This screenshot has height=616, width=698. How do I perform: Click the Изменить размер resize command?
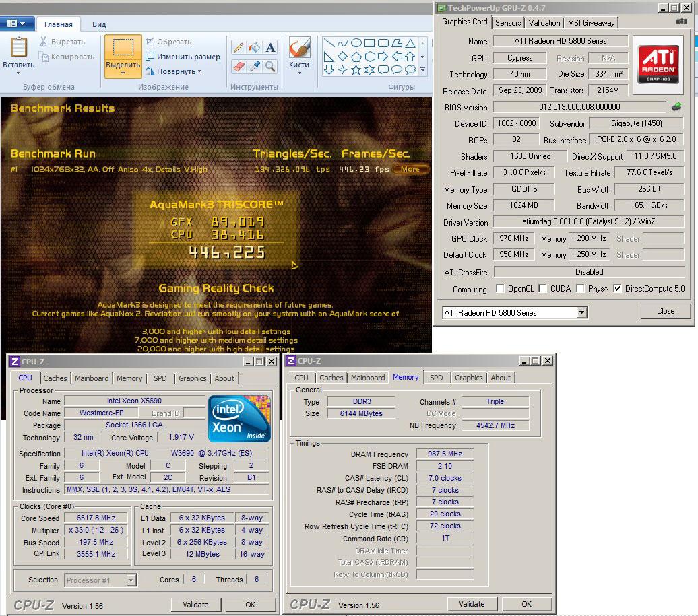coord(183,57)
